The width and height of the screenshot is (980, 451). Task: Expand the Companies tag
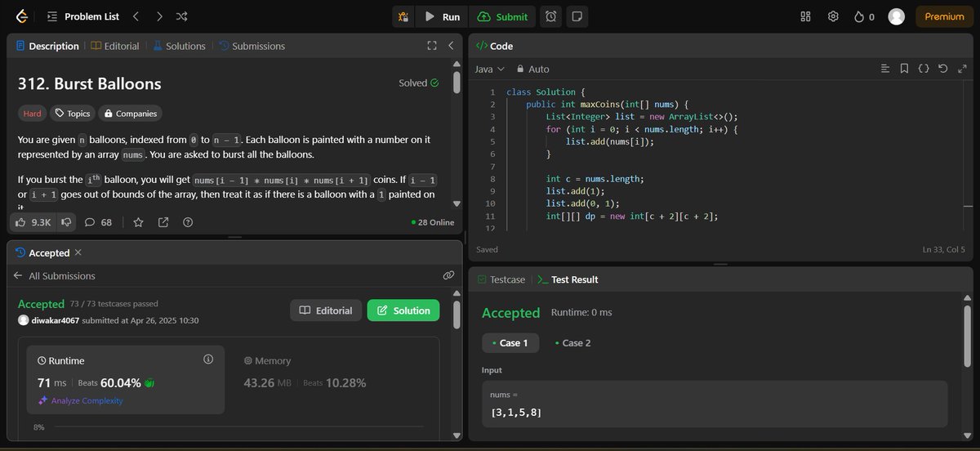pyautogui.click(x=131, y=114)
